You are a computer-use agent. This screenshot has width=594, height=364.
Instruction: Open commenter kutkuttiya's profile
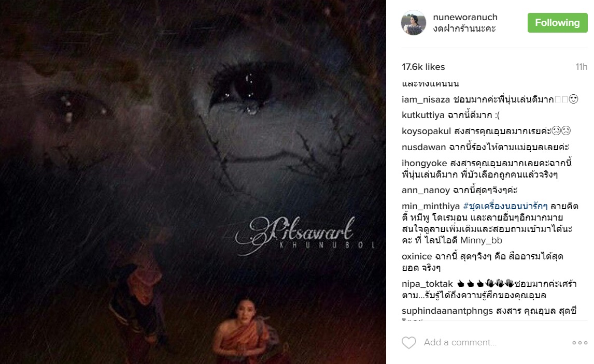[423, 115]
